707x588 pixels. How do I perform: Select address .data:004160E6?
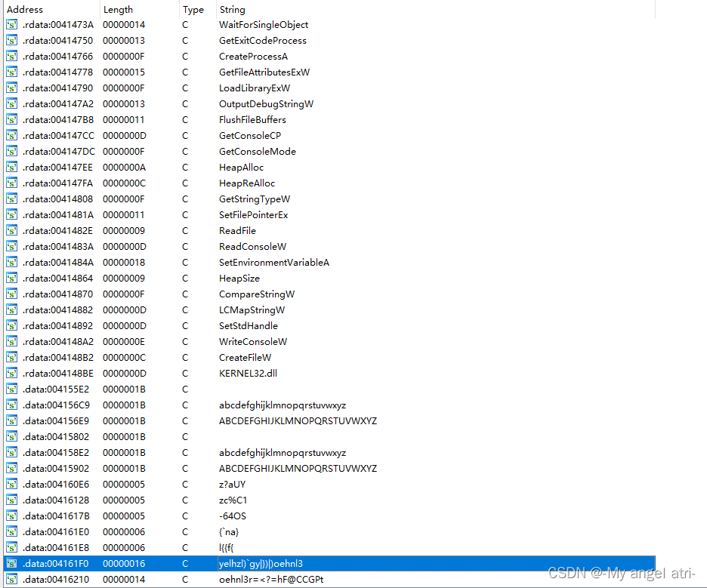point(56,485)
